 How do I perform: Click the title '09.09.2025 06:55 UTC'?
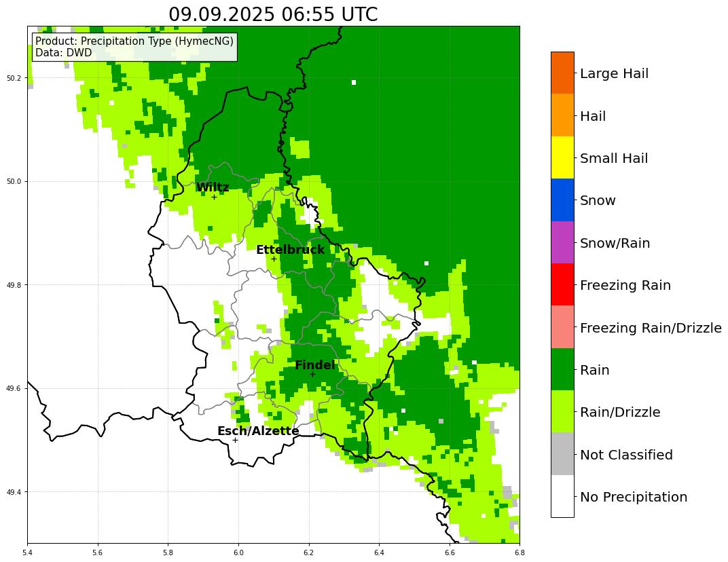tap(273, 14)
